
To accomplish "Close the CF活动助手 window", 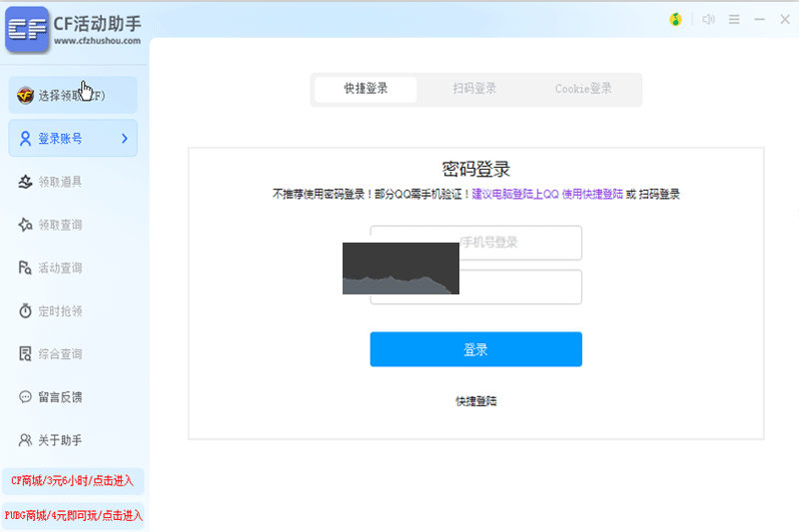I will [x=785, y=19].
